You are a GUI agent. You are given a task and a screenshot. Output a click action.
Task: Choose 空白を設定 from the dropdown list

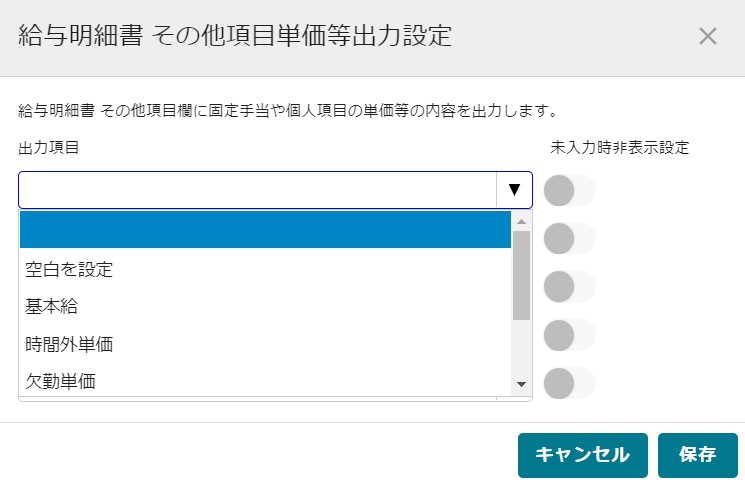point(265,269)
